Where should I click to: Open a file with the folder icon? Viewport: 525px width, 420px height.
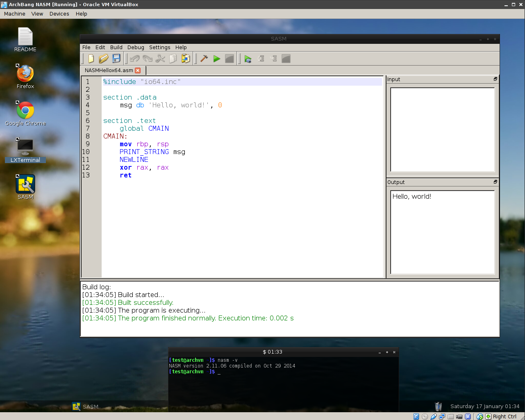[104, 59]
